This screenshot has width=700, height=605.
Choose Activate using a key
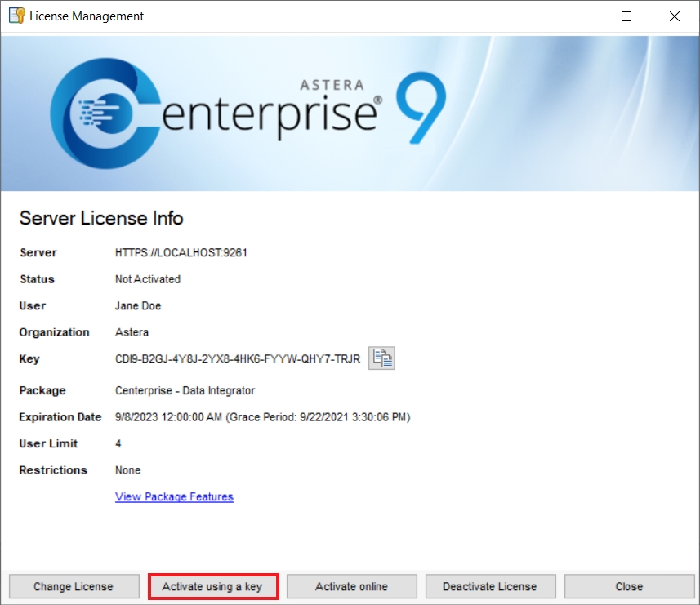213,586
